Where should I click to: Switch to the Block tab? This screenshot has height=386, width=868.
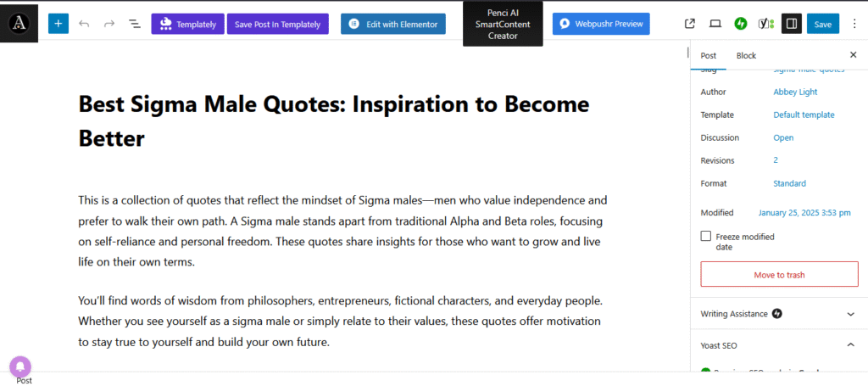coord(746,55)
